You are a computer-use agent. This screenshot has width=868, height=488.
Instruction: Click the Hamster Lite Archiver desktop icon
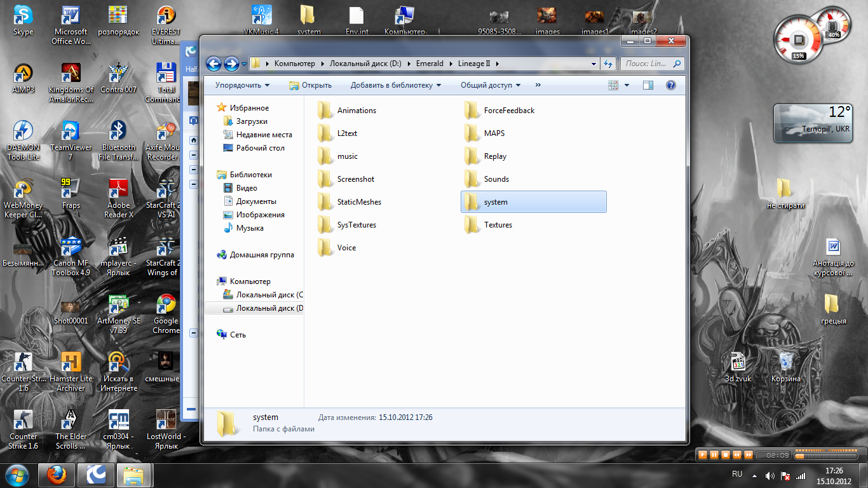(x=71, y=371)
